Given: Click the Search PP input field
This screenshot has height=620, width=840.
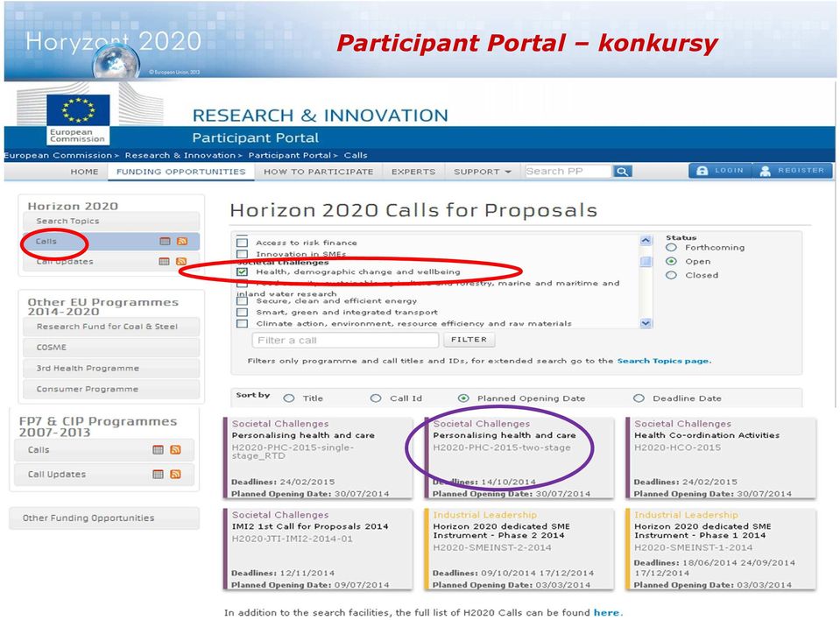Looking at the screenshot, I should tap(568, 172).
